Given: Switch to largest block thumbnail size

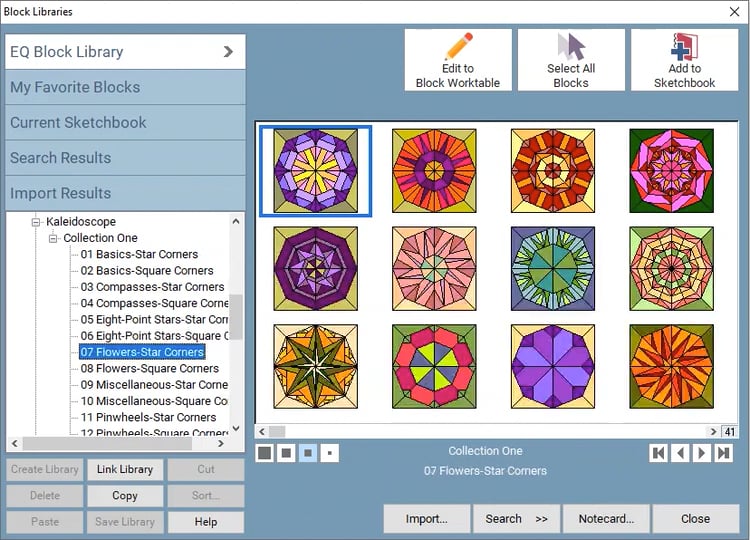Looking at the screenshot, I should (x=265, y=452).
